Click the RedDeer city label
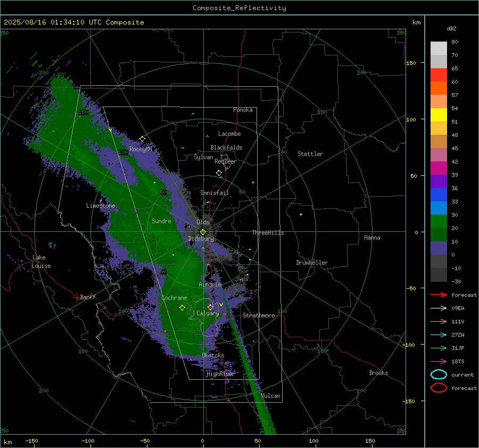The image size is (479, 448). click(x=226, y=161)
